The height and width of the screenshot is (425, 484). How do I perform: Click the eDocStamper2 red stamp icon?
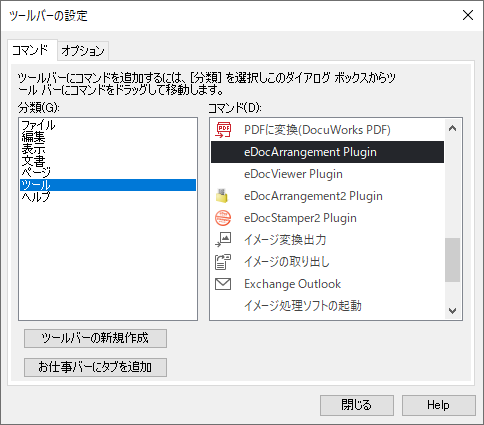(223, 218)
